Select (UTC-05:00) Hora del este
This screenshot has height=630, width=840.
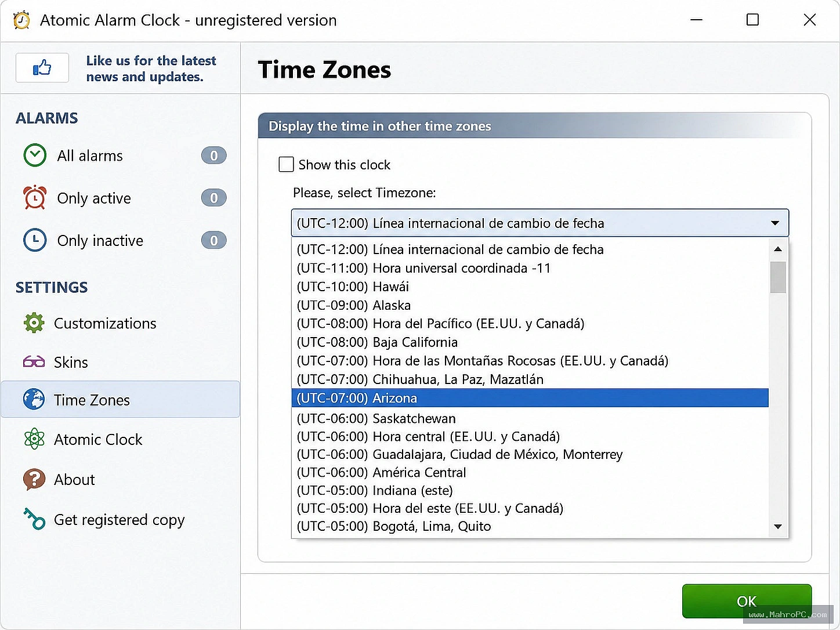coord(530,508)
